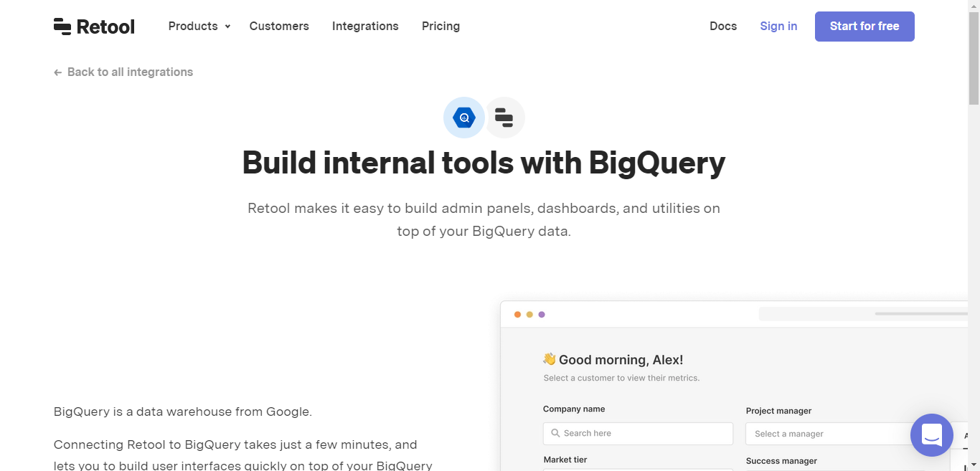Open the Products dropdown menu
980x471 pixels.
point(199,26)
